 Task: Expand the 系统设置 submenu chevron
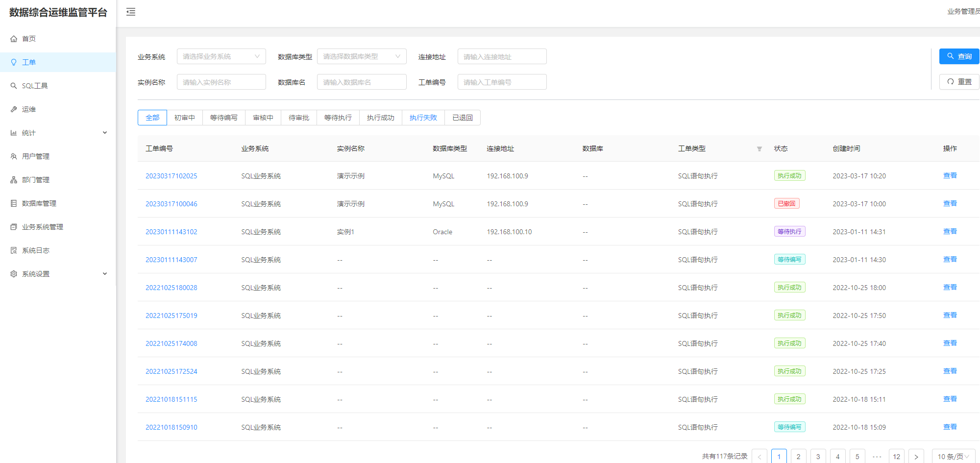[x=105, y=274]
